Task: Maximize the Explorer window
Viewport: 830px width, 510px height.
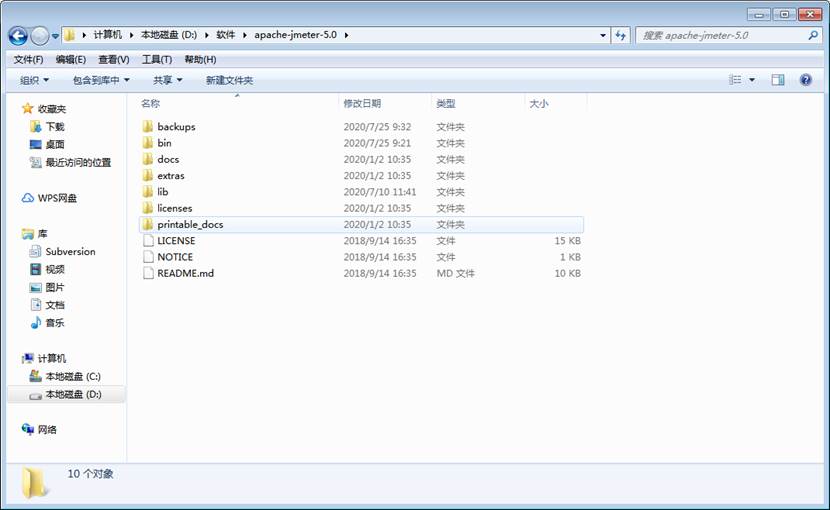Action: click(784, 14)
